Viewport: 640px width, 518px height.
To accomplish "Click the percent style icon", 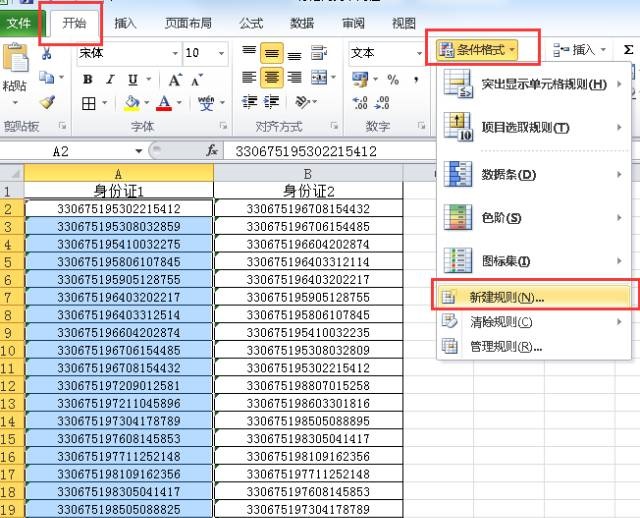I will (x=392, y=80).
